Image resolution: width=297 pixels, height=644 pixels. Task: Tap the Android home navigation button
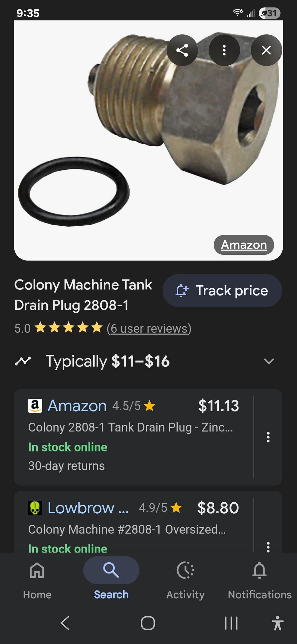point(148,623)
